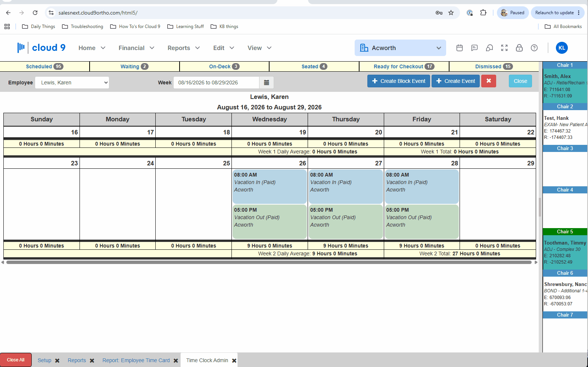Open the On-Deck 3 patient list

tap(224, 66)
